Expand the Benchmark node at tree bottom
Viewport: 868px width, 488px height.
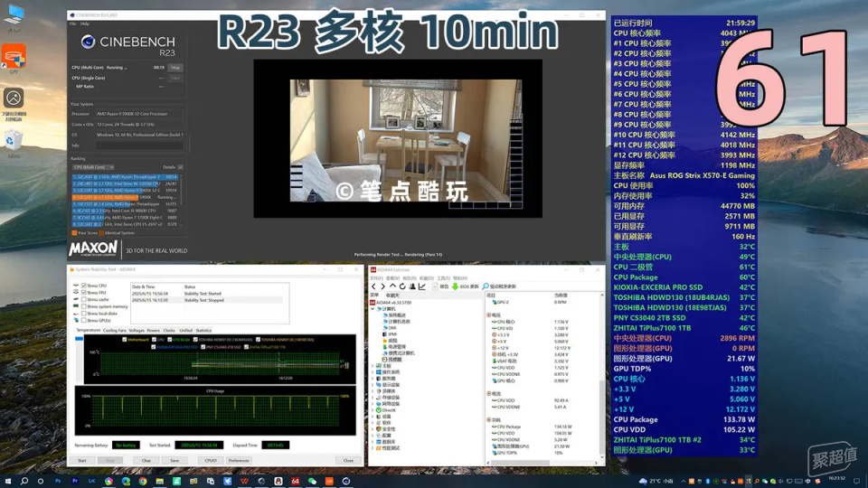click(x=373, y=448)
